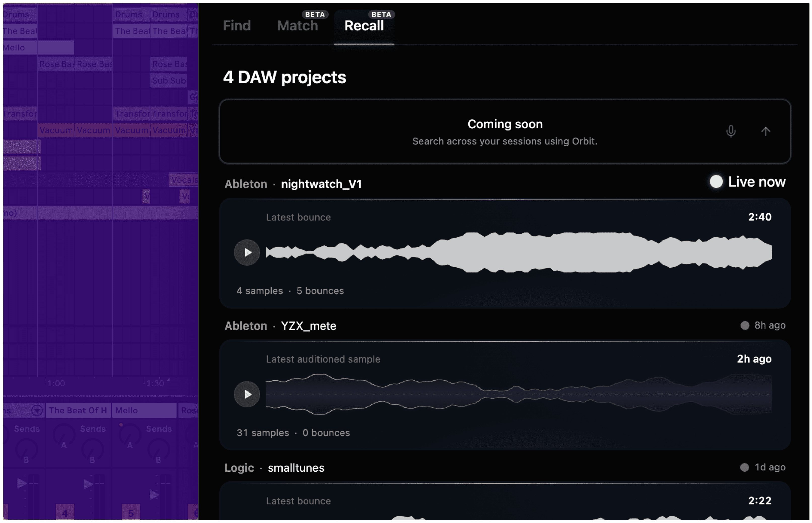Click the '4 DAW projects' heading
812x523 pixels.
tap(284, 77)
